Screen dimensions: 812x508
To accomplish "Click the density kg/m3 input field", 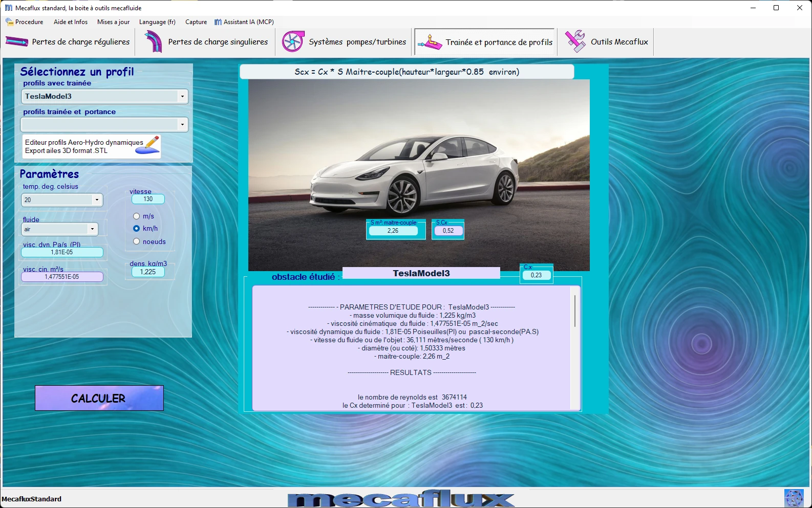I will click(x=148, y=272).
